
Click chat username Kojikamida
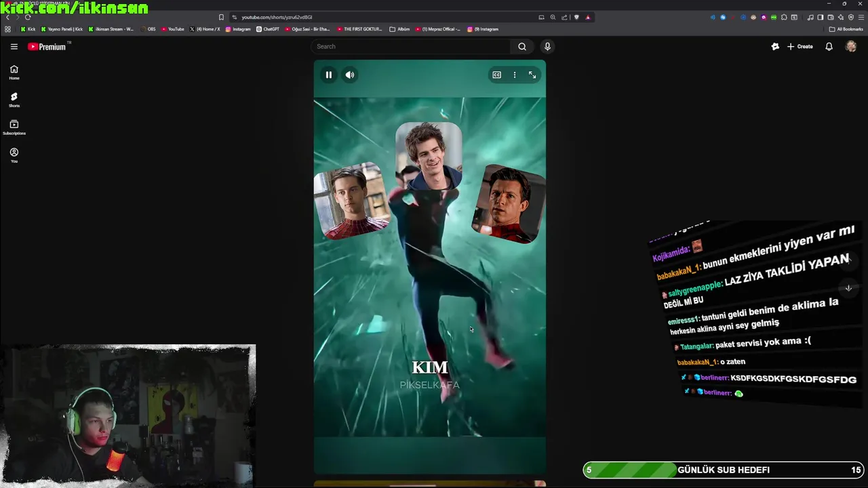[671, 255]
